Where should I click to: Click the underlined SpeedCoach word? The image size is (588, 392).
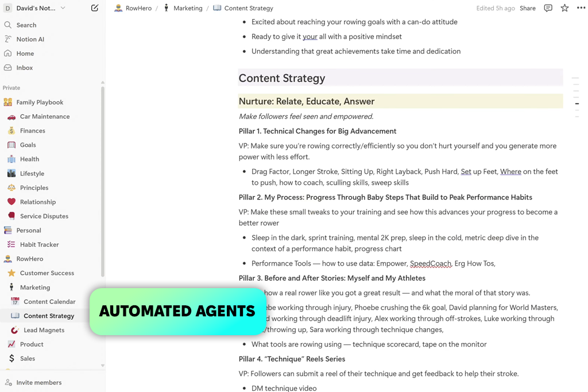point(431,263)
